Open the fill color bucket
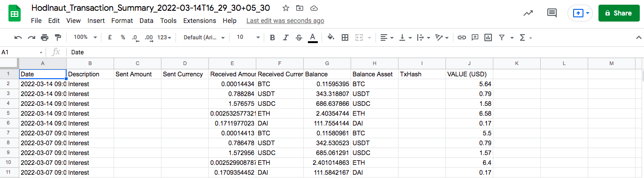Image resolution: width=644 pixels, height=178 pixels. (331, 37)
